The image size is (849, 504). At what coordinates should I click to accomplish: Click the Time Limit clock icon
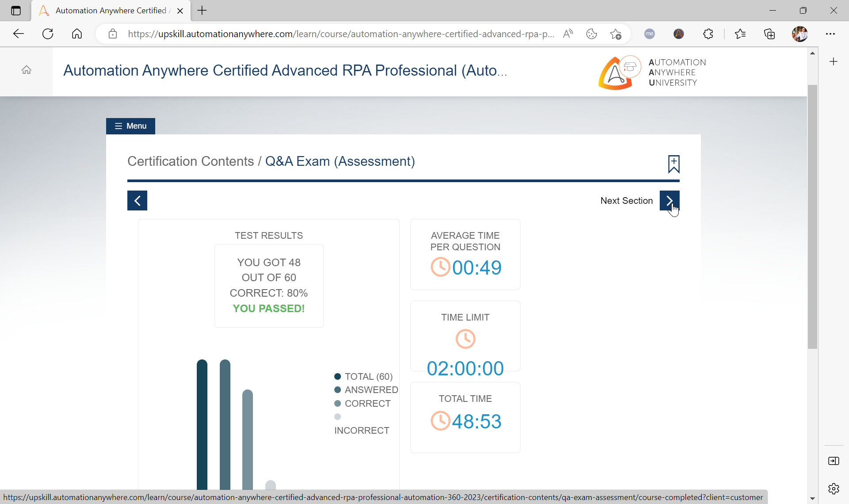pyautogui.click(x=465, y=339)
